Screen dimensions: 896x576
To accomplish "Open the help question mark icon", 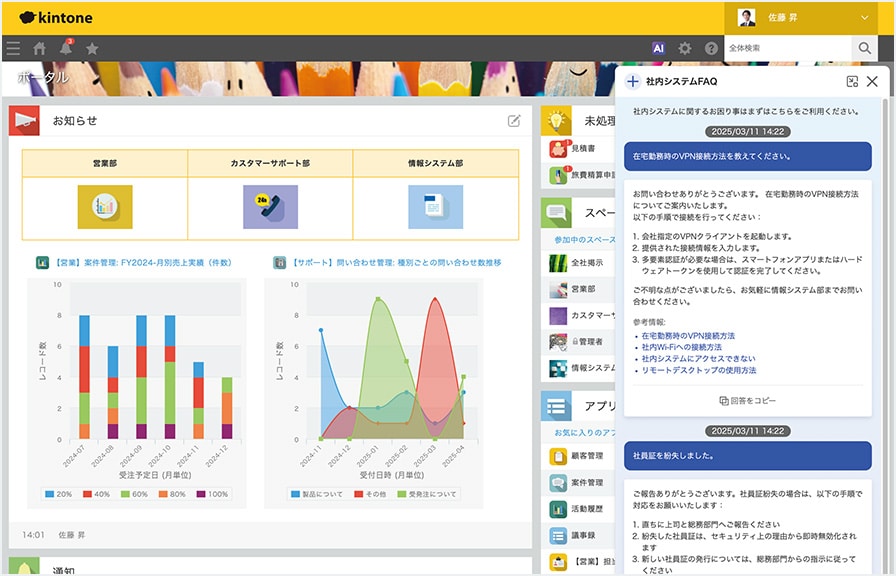I will point(711,49).
